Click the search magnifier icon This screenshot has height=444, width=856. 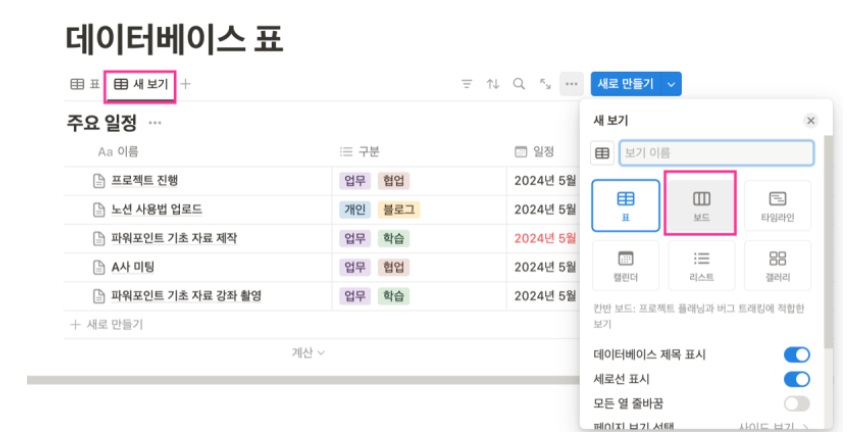click(519, 84)
